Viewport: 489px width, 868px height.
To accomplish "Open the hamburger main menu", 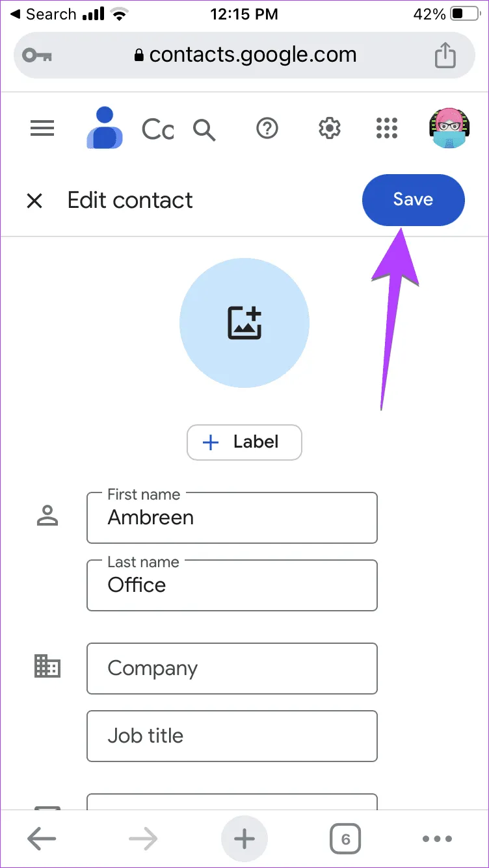I will pyautogui.click(x=42, y=129).
